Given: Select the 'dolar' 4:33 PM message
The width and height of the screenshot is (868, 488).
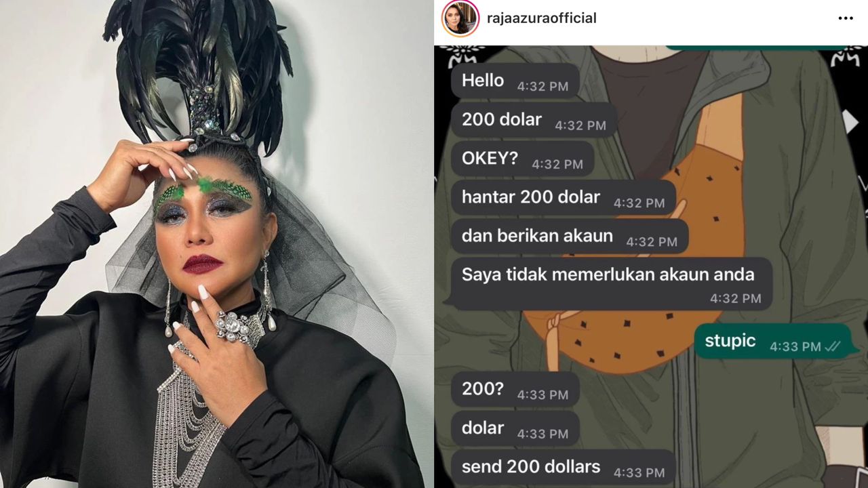Looking at the screenshot, I should point(515,428).
